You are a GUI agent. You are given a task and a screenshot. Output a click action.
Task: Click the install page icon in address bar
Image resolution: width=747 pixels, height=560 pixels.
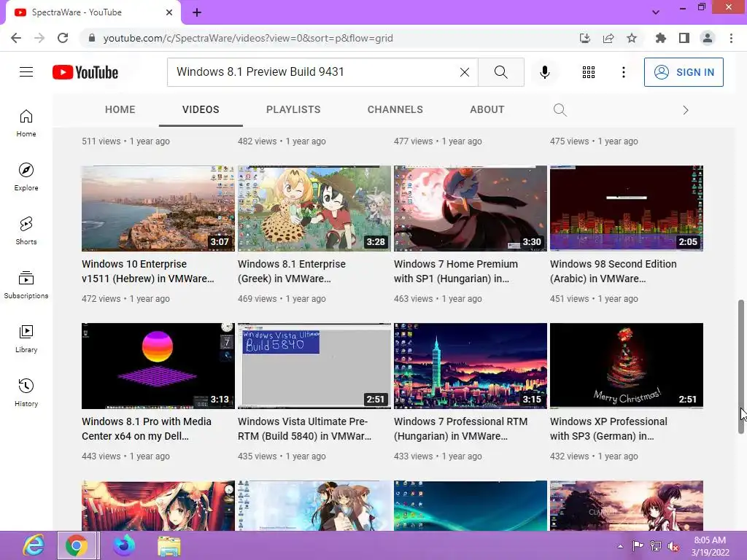[585, 38]
